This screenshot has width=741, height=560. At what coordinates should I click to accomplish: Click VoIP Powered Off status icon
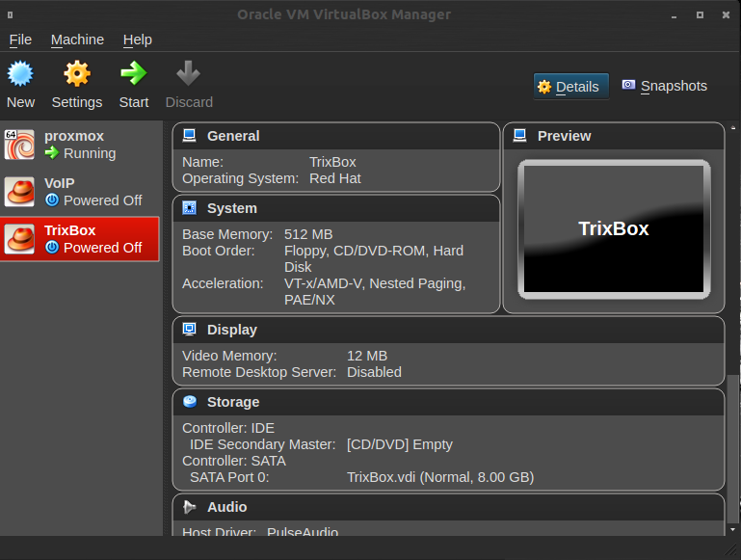pyautogui.click(x=52, y=200)
